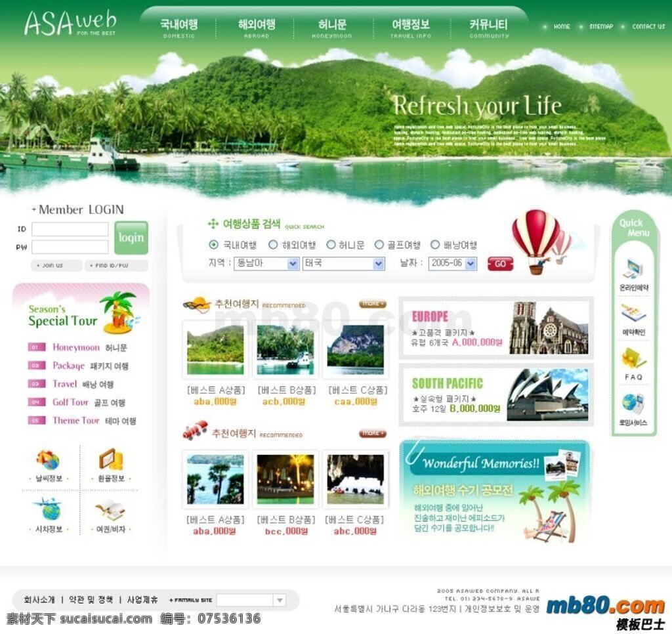672x634 pixels.
Task: Select the 해외여행 radio button
Action: click(x=272, y=245)
